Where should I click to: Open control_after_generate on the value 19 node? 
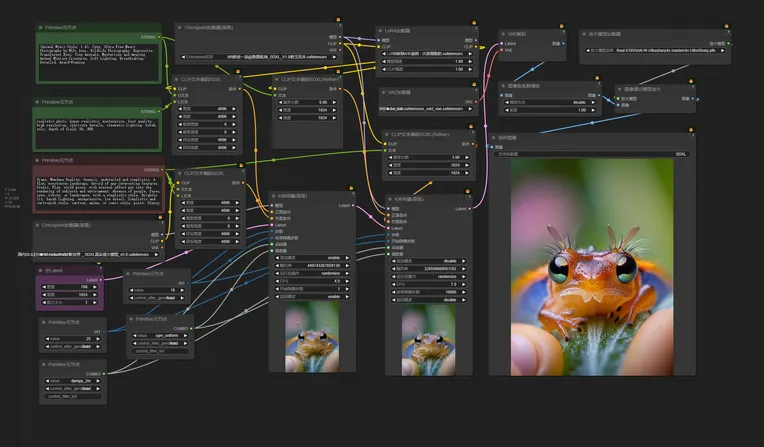pos(157,298)
